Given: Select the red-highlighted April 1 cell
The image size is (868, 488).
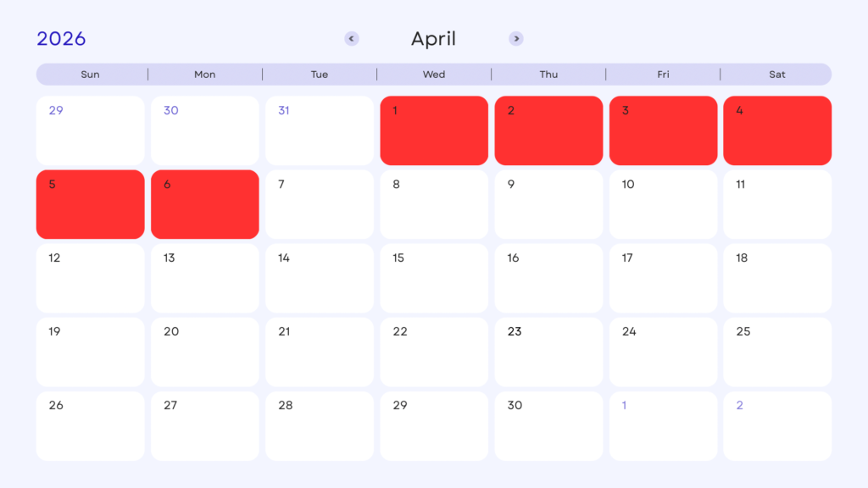Looking at the screenshot, I should 434,130.
